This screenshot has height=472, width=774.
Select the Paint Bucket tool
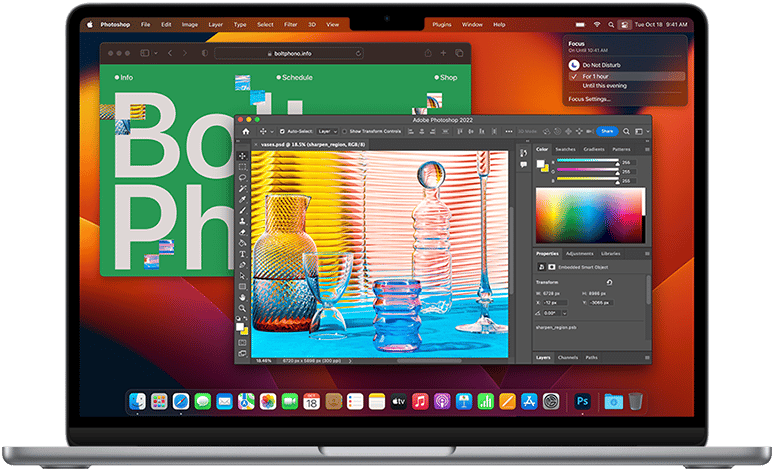pyautogui.click(x=242, y=243)
